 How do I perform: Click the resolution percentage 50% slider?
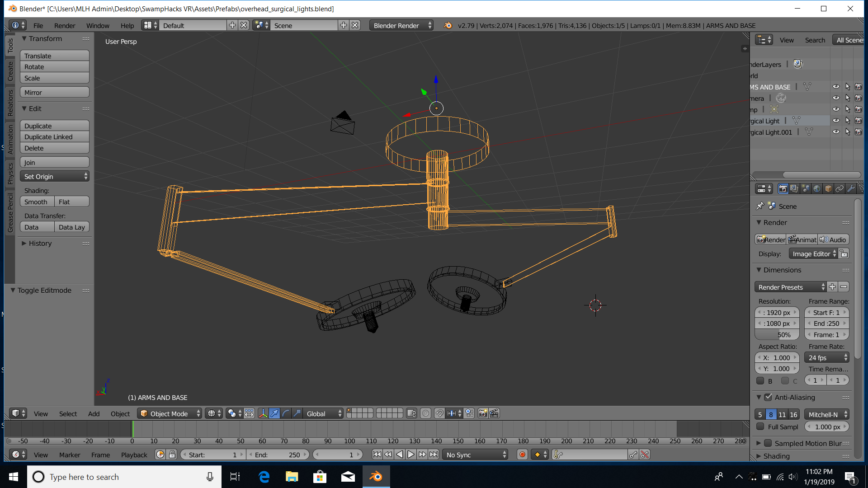point(777,335)
